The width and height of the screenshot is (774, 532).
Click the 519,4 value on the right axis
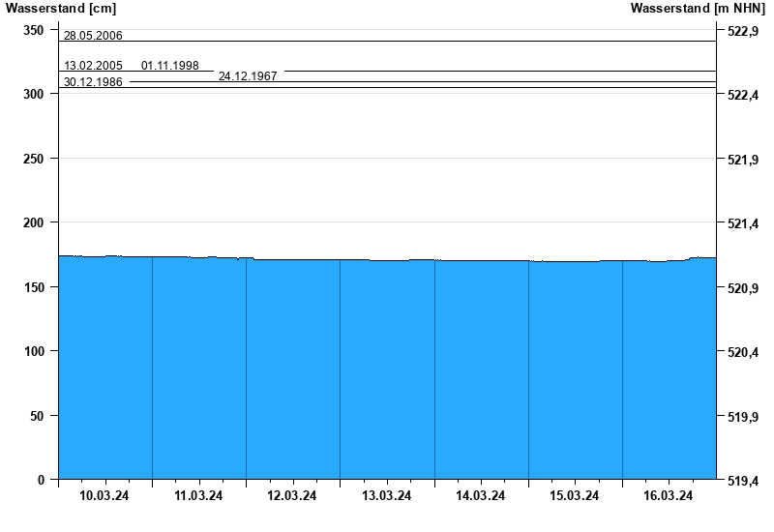pyautogui.click(x=741, y=480)
